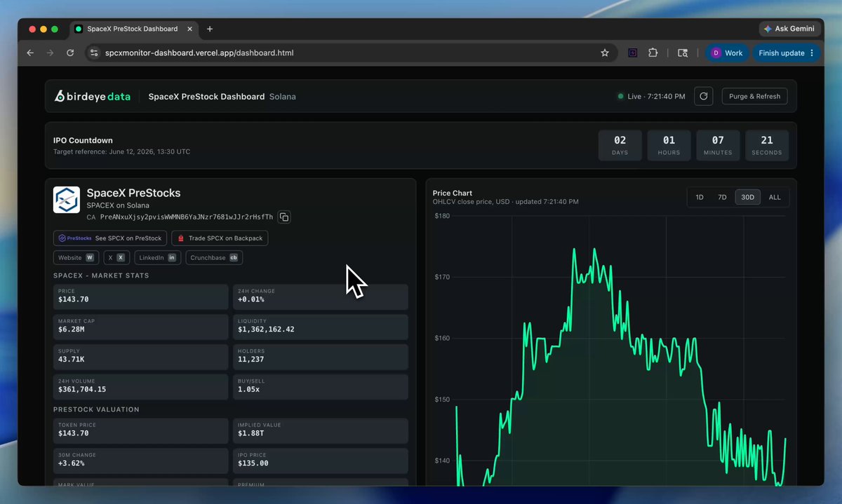Click the Birdeye data logo
Screen dimensions: 842x504
coord(93,97)
